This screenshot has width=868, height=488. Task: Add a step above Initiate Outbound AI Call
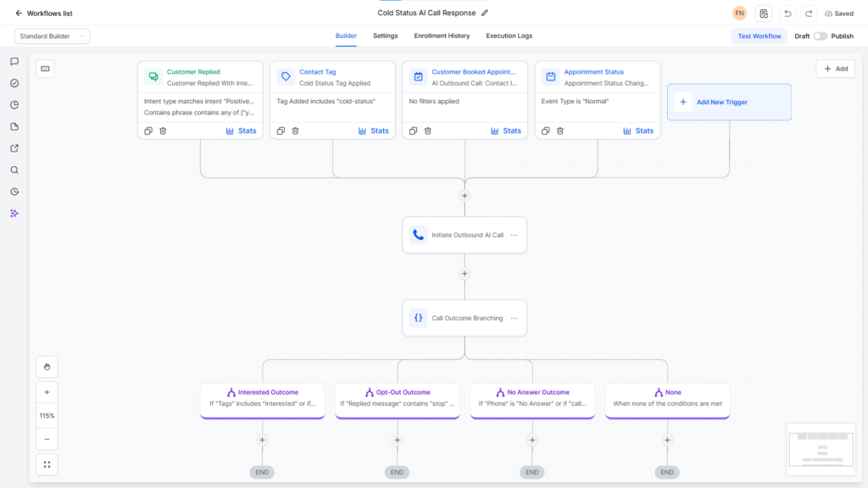coord(465,196)
